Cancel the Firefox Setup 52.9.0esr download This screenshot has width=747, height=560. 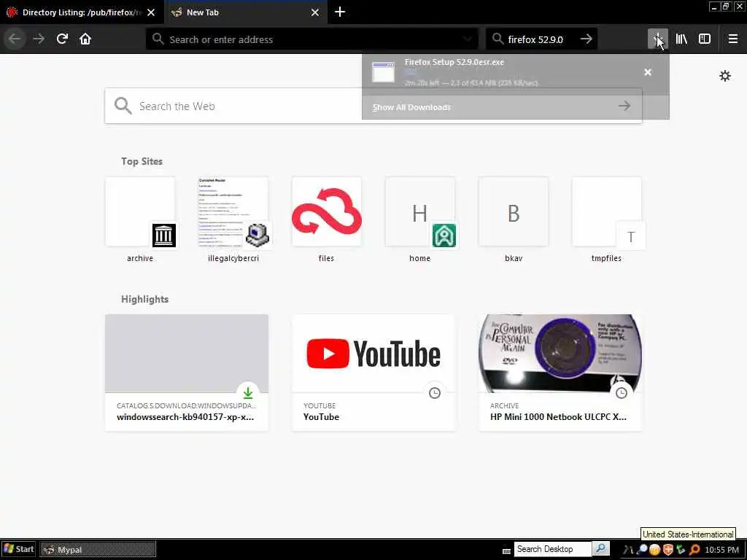[648, 72]
